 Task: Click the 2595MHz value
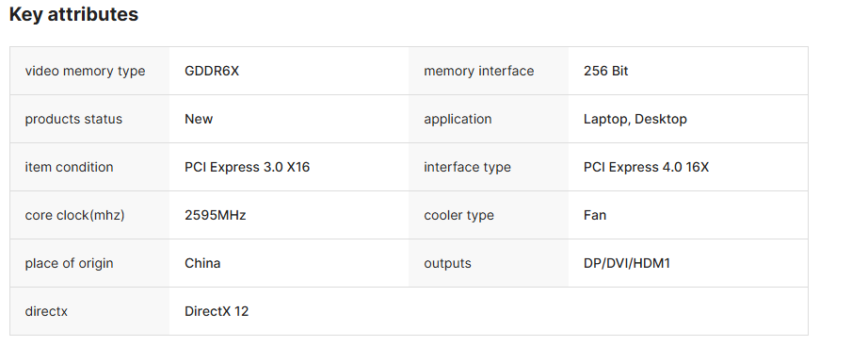(x=216, y=215)
